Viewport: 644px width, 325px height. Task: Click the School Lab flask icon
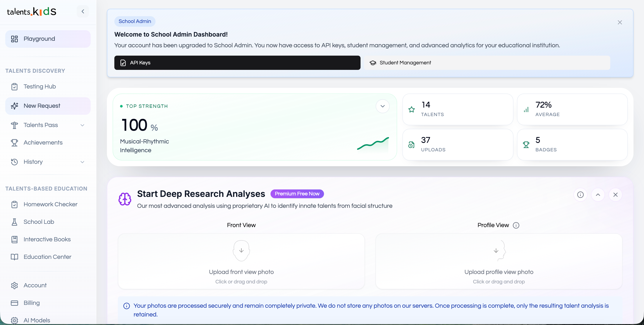click(14, 222)
